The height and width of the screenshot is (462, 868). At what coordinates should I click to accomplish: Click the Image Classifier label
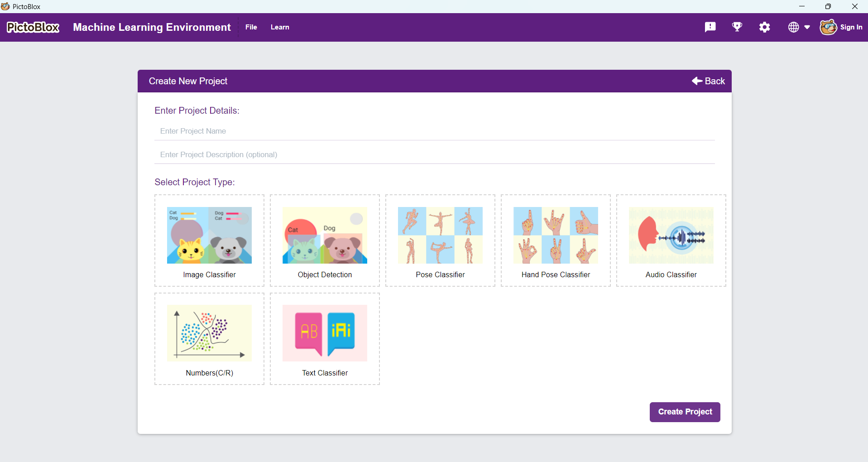[209, 275]
